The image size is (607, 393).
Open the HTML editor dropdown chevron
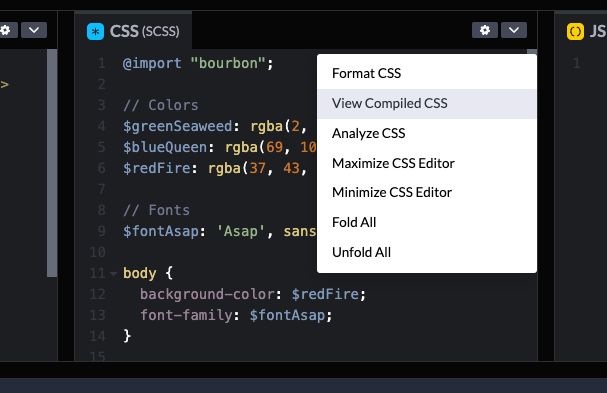coord(34,30)
